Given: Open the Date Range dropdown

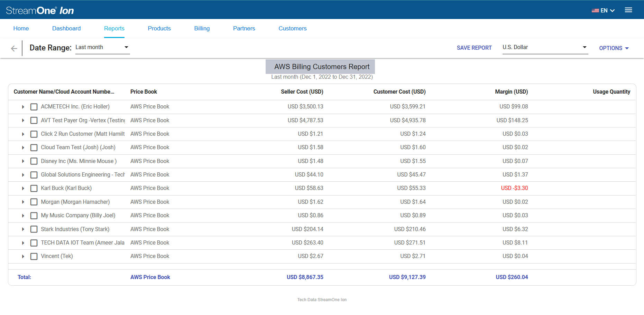Looking at the screenshot, I should 102,47.
